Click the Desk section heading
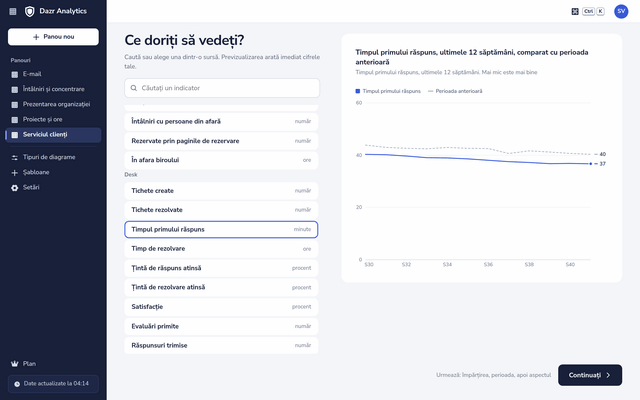Viewport: 640px width, 400px height. pos(131,175)
